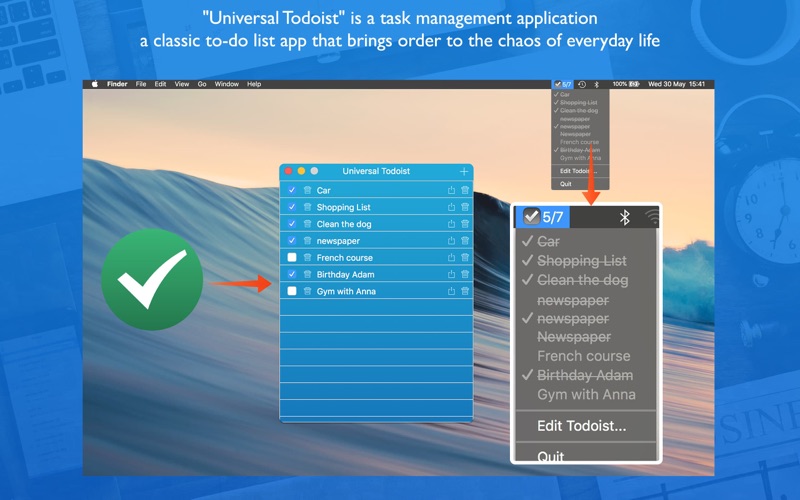Click the Shopping List task name
This screenshot has width=800, height=500.
tap(343, 207)
